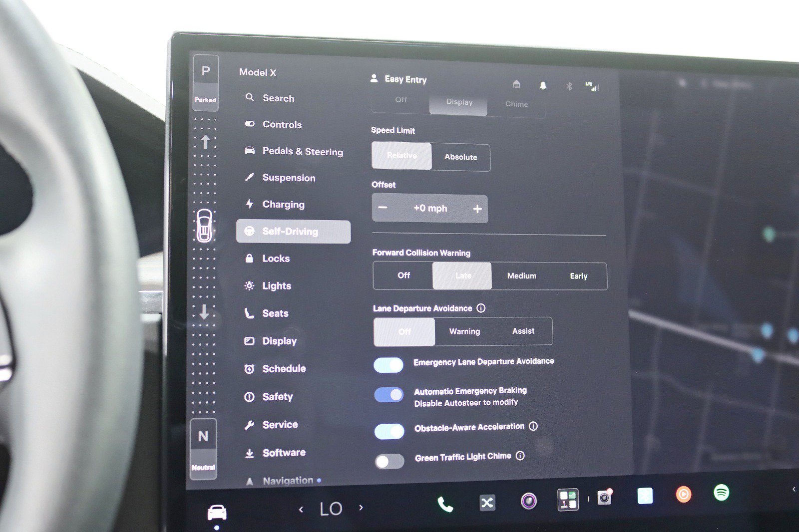Screen dimensions: 799x532
Task: Open Navigation settings
Action: 284,481
